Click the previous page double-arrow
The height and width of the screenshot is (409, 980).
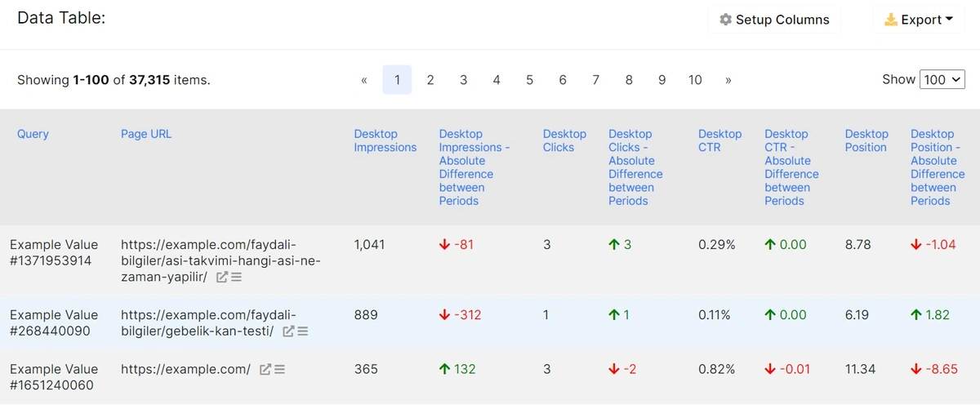364,80
